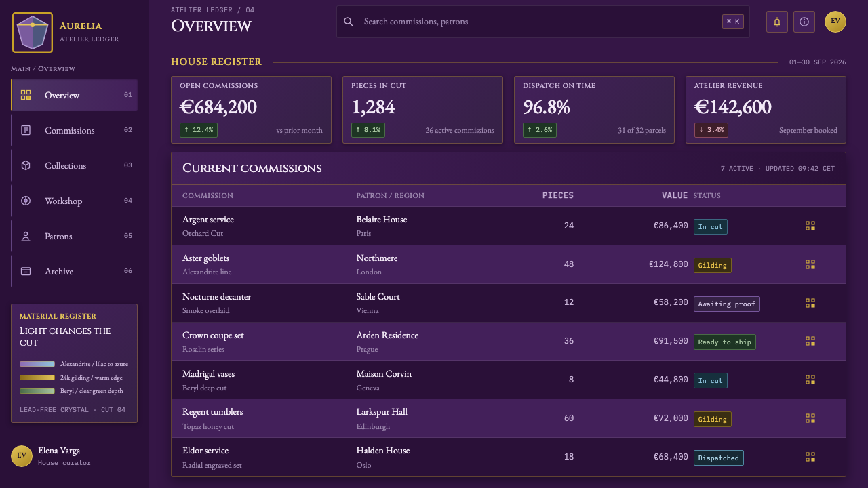Viewport: 868px width, 488px height.
Task: Sort by the PIECES column header
Action: 558,195
